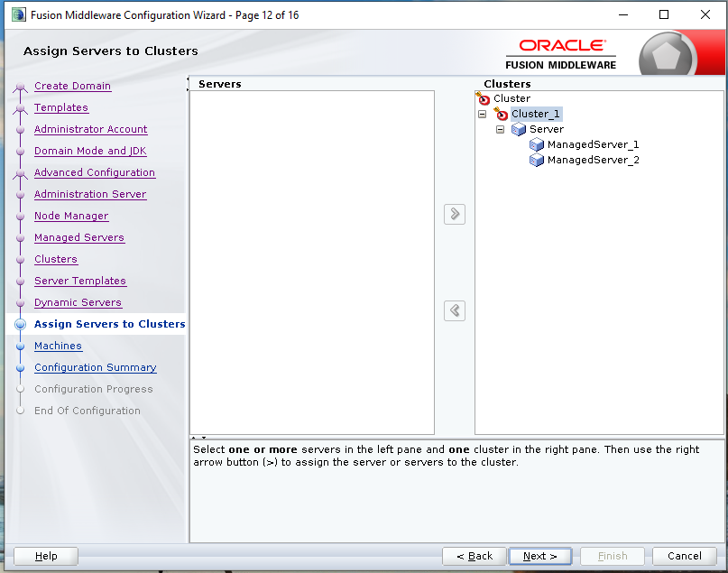Select Cluster_1 in the Clusters tree
The image size is (728, 573).
(536, 114)
